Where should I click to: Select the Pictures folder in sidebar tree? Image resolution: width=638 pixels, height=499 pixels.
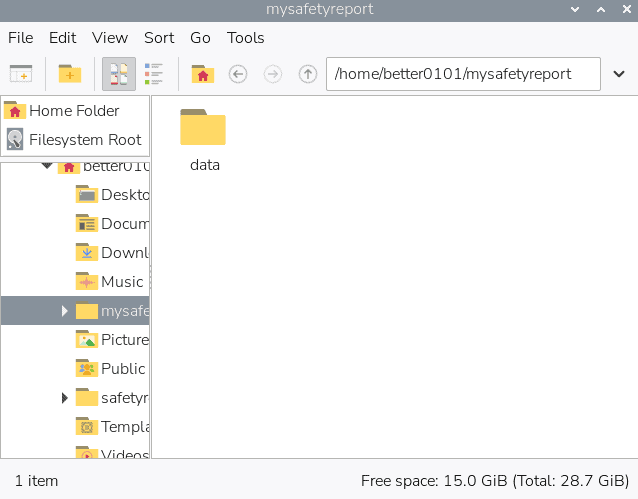123,340
